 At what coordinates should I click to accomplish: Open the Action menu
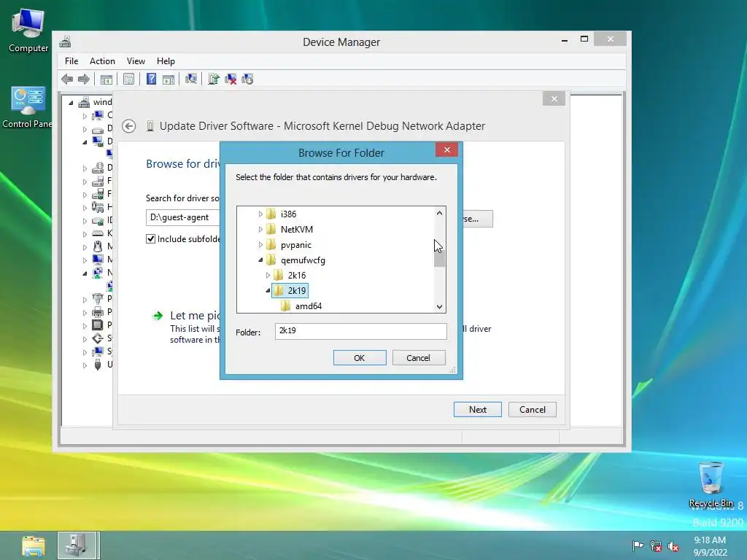click(x=102, y=61)
